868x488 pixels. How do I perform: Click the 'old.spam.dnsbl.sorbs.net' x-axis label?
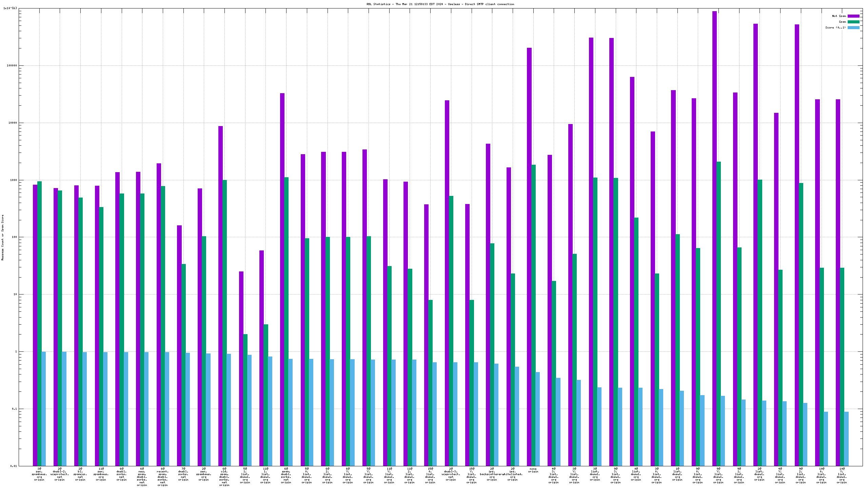(x=224, y=477)
